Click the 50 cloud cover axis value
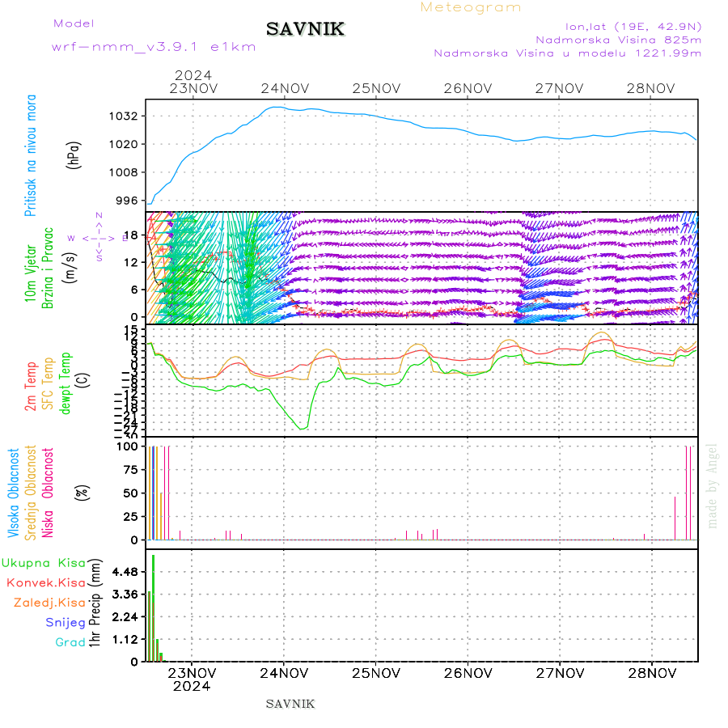Screen dimensions: 728x728 [x=131, y=493]
